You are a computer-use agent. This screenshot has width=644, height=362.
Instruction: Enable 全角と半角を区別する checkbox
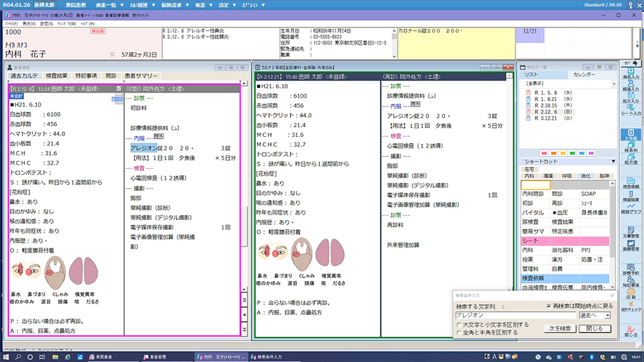pyautogui.click(x=459, y=332)
